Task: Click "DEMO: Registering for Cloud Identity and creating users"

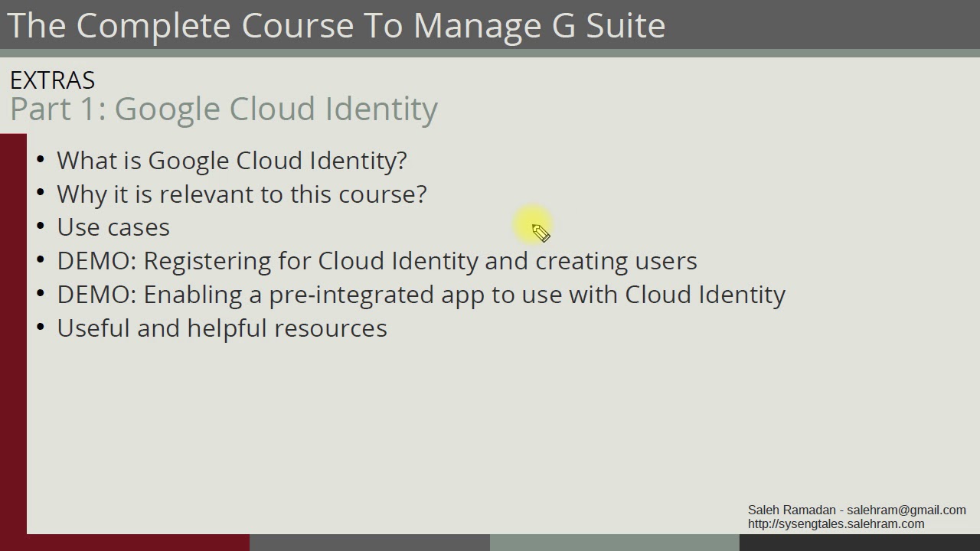Action: click(377, 261)
